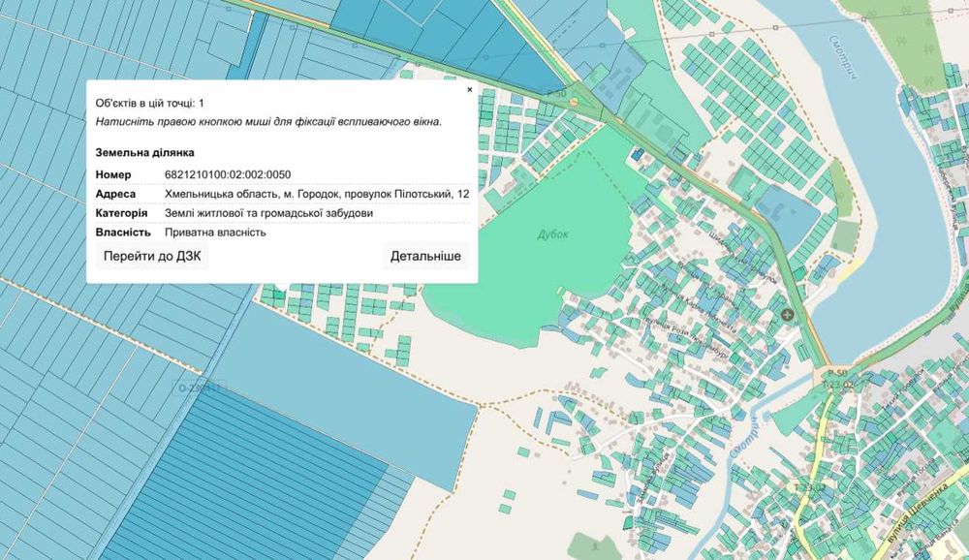The image size is (969, 560).
Task: Click the 'Приватна власність' ownership value
Action: click(x=215, y=233)
